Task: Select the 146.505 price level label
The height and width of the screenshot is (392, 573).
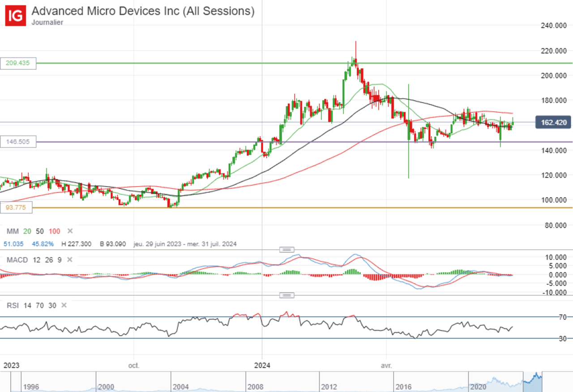Action: [x=18, y=142]
